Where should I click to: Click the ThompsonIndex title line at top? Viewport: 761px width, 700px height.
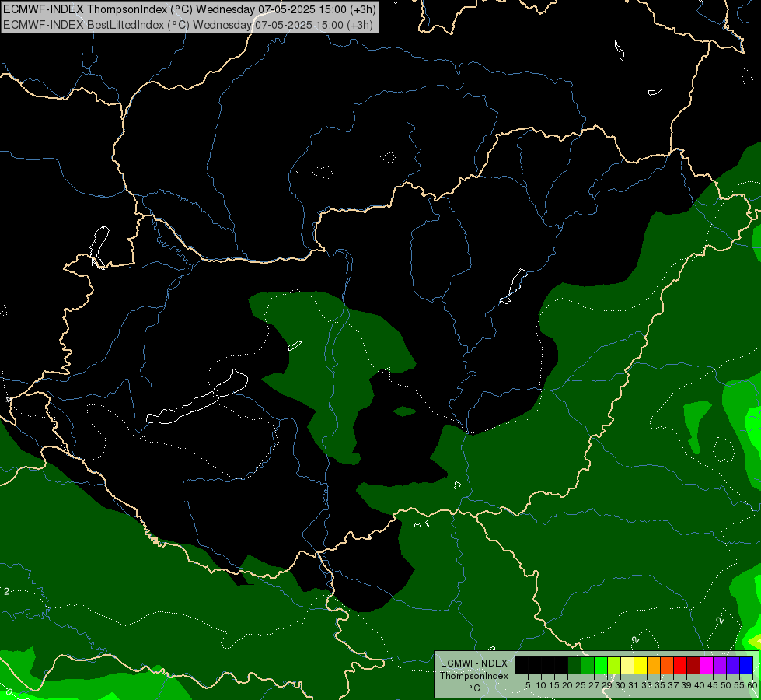coord(189,9)
